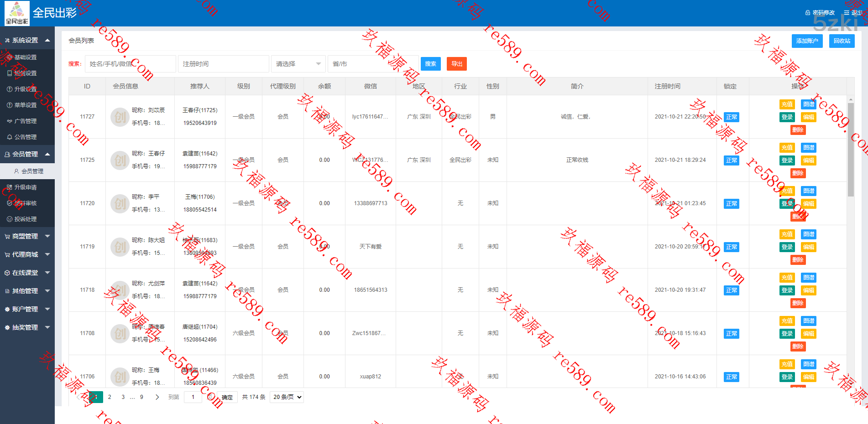This screenshot has height=424, width=868.
Task: Open 短信设置 in the sidebar
Action: [25, 73]
